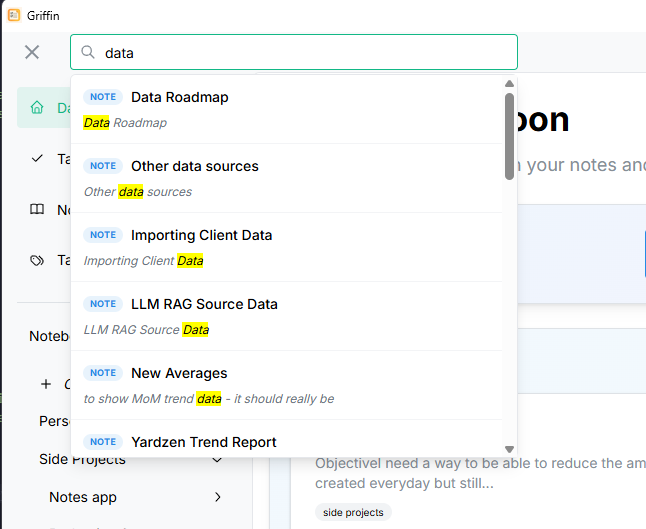This screenshot has width=646, height=529.
Task: Click the Griffin app icon in title bar
Action: pos(14,15)
